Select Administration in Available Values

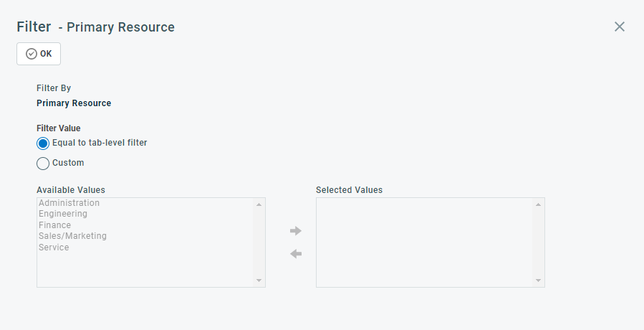pos(69,203)
